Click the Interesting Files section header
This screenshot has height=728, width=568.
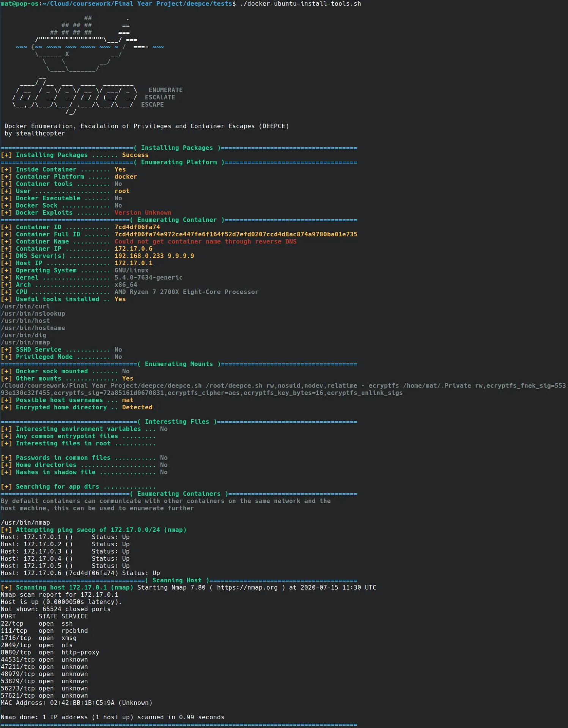[x=177, y=422]
